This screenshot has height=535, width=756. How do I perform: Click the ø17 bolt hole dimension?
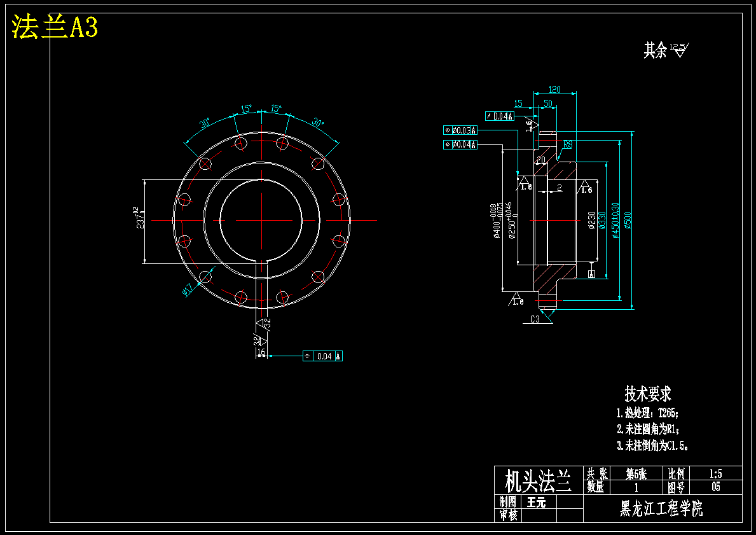[188, 289]
